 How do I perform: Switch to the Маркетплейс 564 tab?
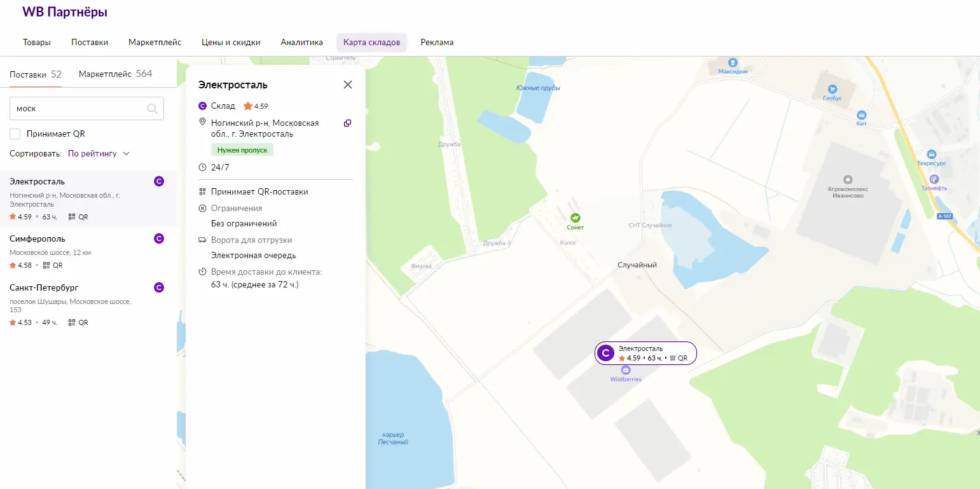pos(116,74)
